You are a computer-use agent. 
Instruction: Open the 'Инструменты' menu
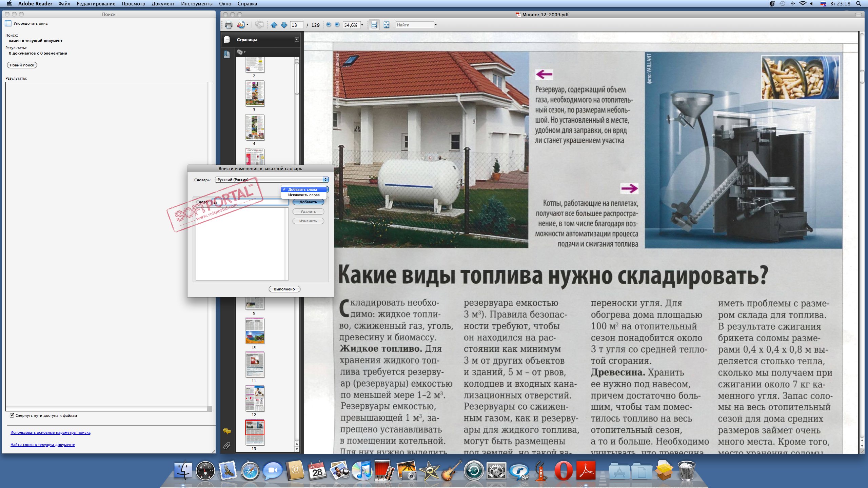click(197, 4)
